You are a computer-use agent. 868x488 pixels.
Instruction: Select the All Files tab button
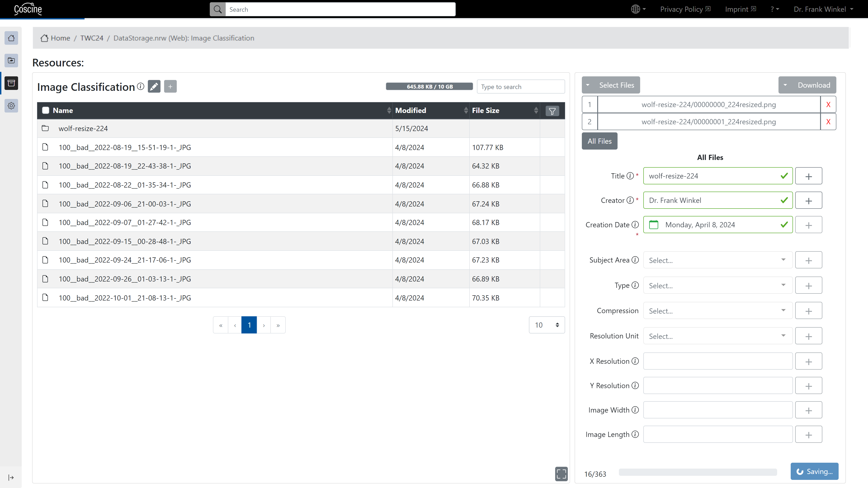[x=599, y=141]
